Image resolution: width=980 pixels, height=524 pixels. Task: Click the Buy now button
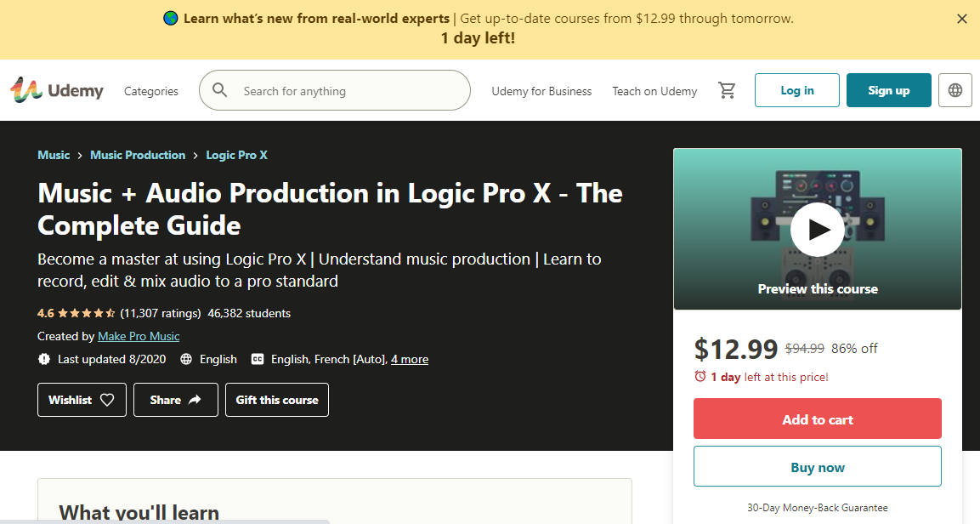[817, 466]
